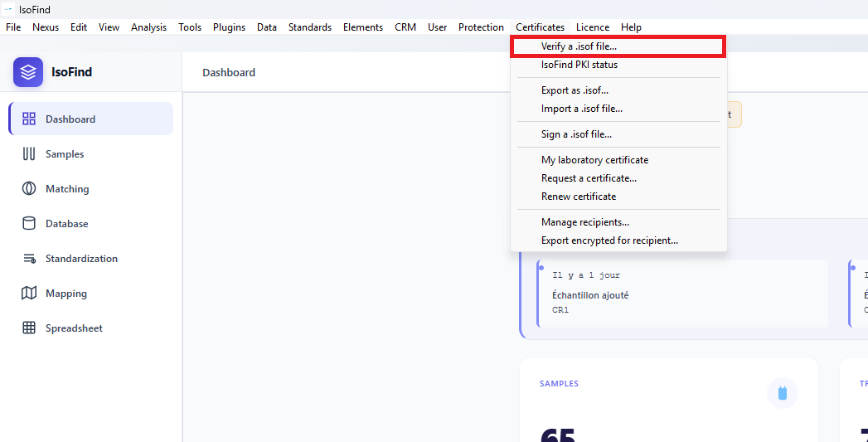This screenshot has width=868, height=442.
Task: Click the Samples test-tube icon
Action: [29, 153]
